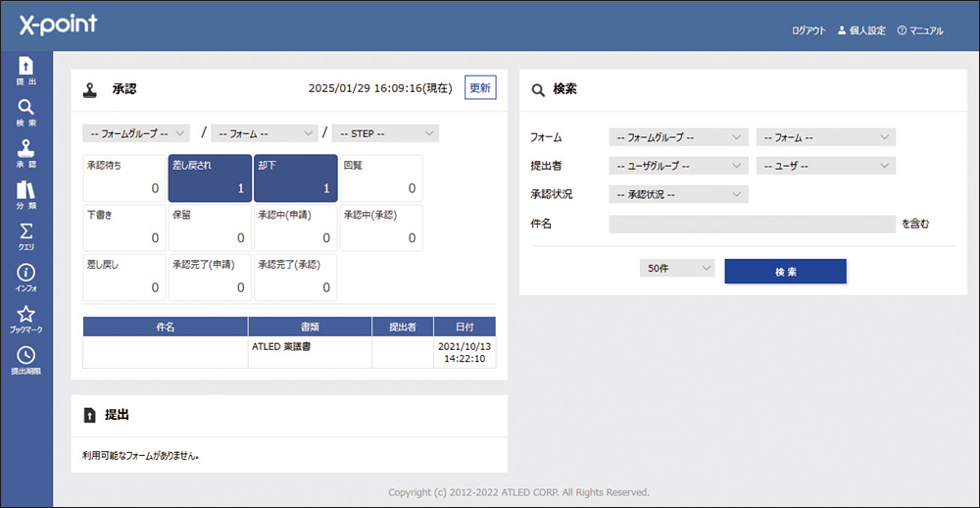Select the 却下 status tile

pos(295,178)
